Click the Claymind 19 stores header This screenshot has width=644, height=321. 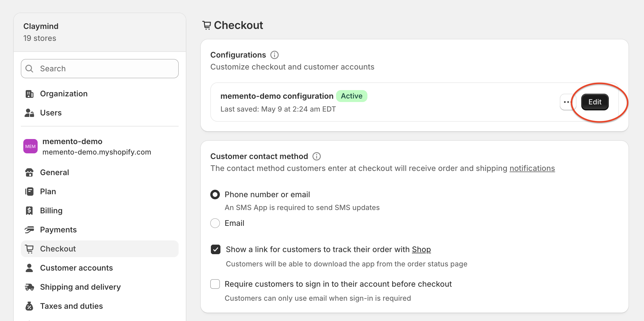click(x=100, y=32)
